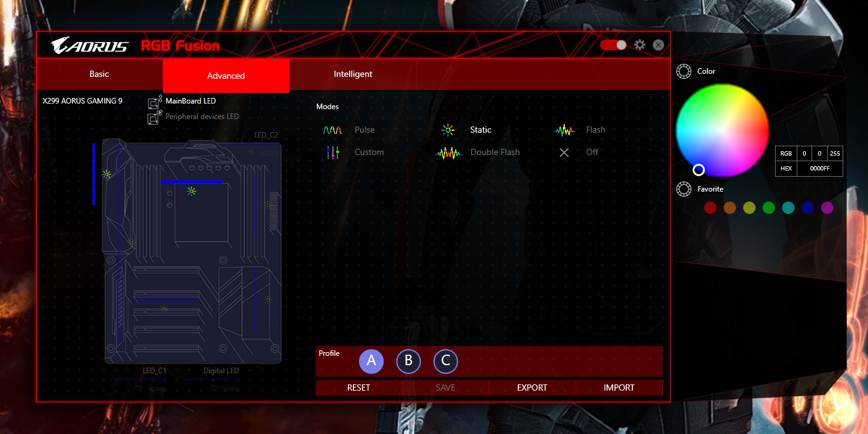Click the X299 AORUS GAMING 9 board name
Viewport: 868px width, 434px height.
click(x=82, y=100)
